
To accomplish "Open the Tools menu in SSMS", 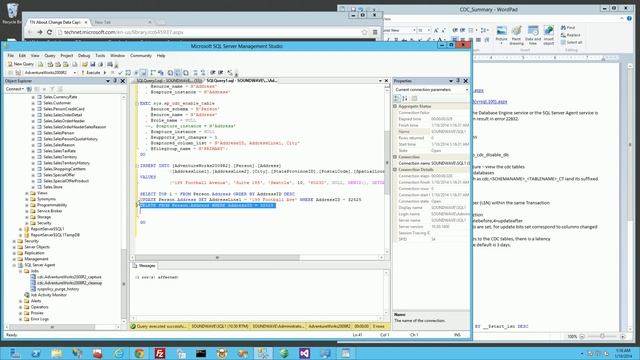I will tap(100, 56).
